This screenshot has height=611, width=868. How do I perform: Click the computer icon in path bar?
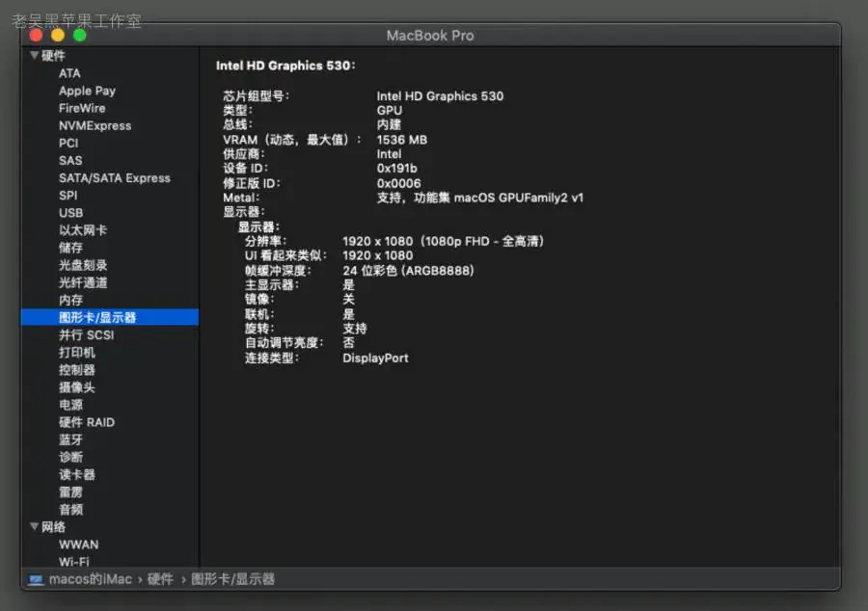click(x=37, y=579)
